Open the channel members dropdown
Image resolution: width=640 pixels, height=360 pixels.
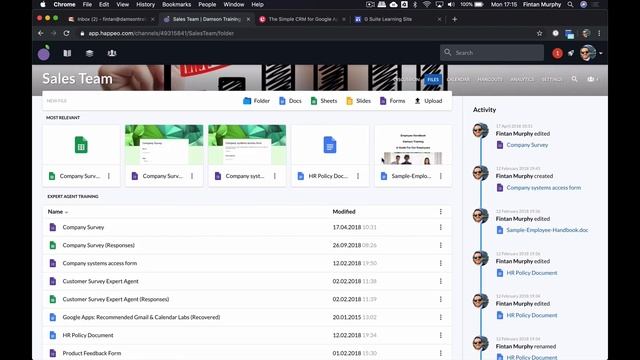click(x=593, y=79)
